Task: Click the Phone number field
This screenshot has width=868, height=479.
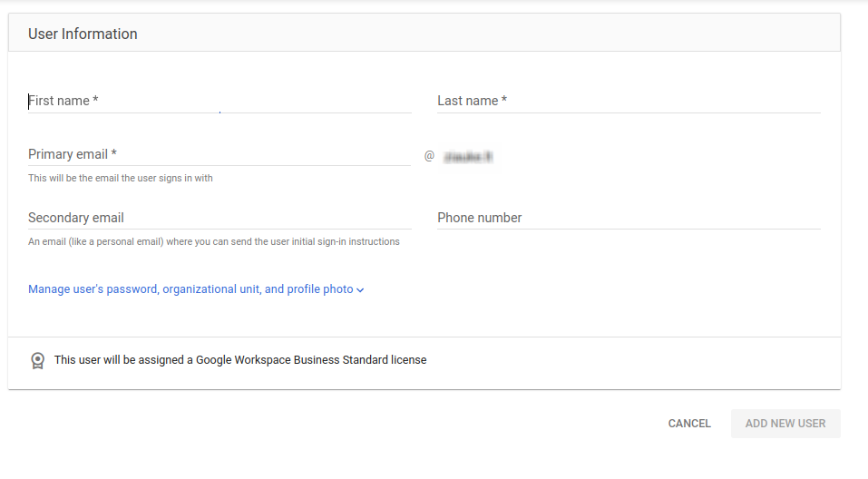Action: click(629, 218)
